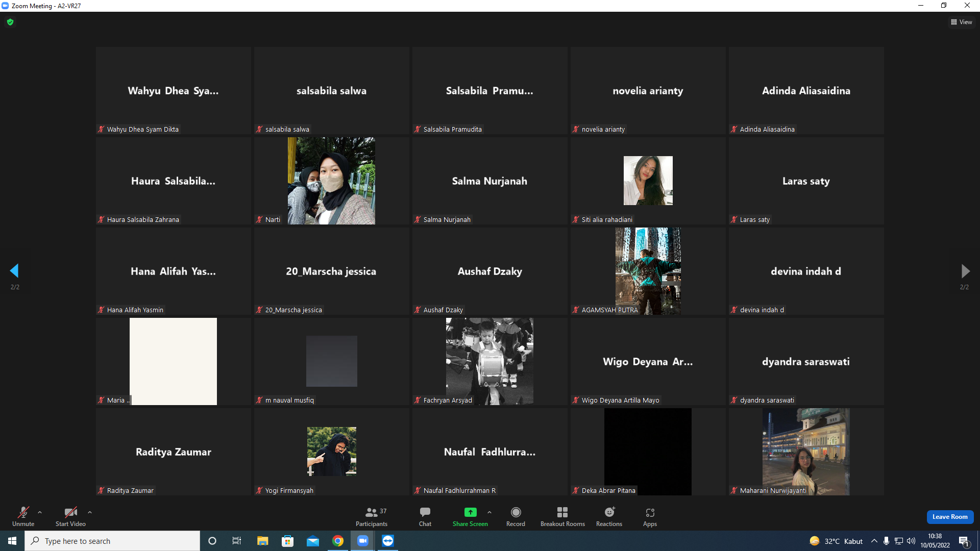
Task: Open Breakout Rooms
Action: (x=562, y=516)
